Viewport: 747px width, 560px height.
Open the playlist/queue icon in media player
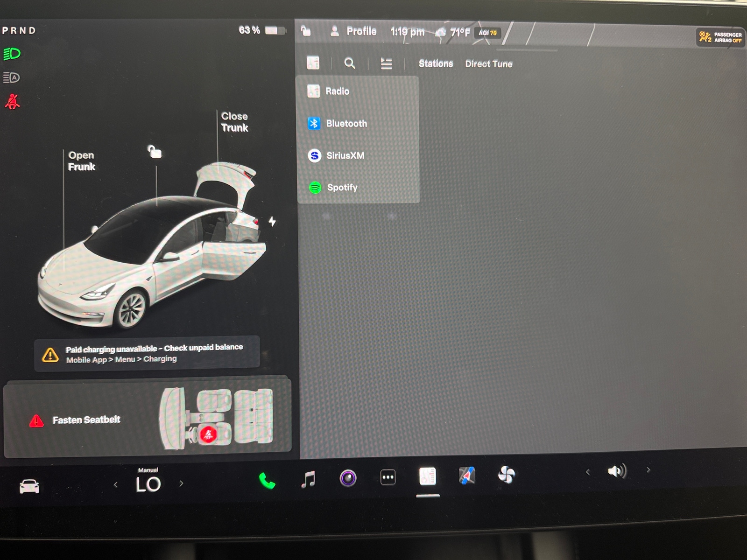(386, 63)
